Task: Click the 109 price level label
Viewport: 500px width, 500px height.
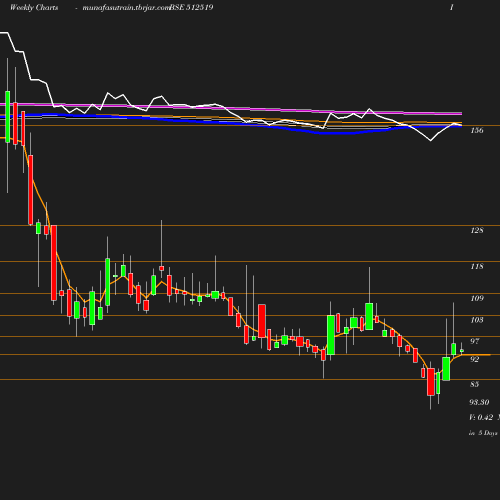Action: [477, 298]
